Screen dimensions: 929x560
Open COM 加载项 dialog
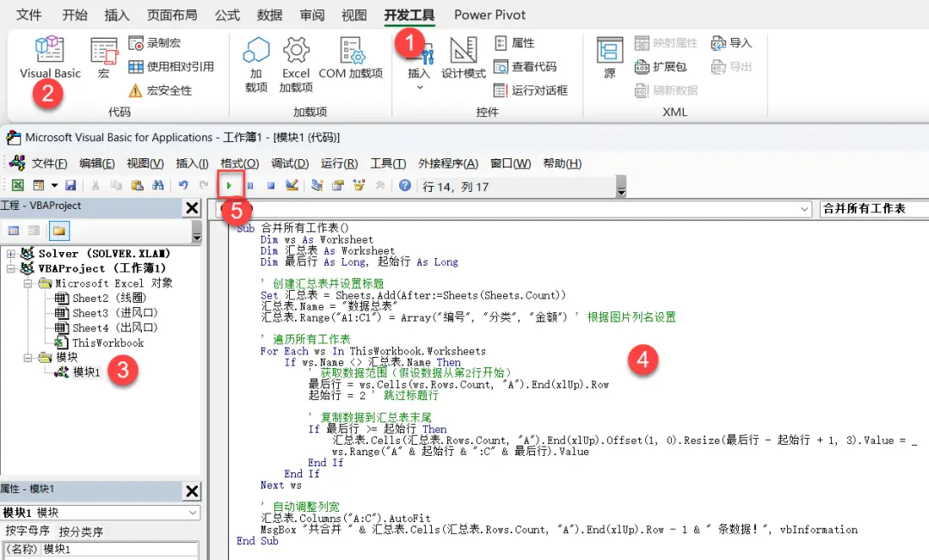click(351, 58)
